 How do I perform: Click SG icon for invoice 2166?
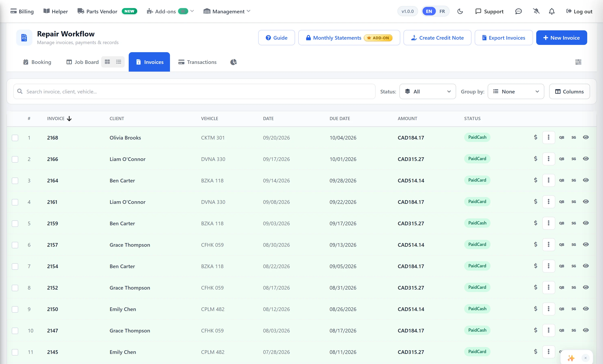tap(574, 159)
